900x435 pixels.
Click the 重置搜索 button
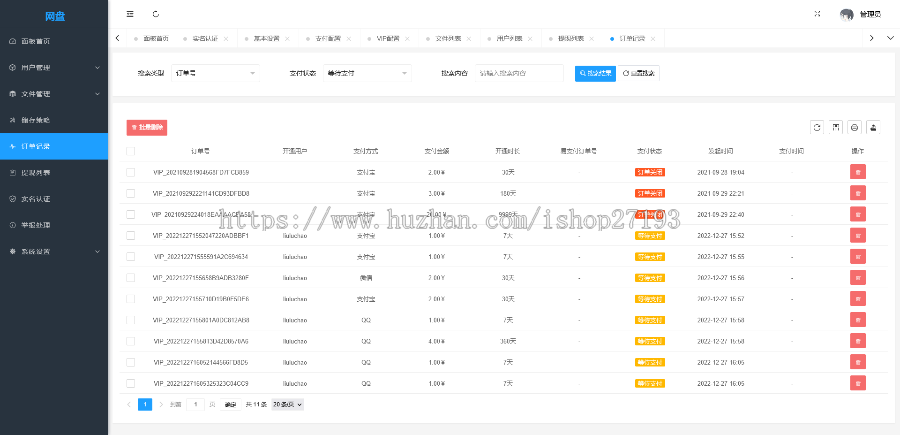(639, 73)
